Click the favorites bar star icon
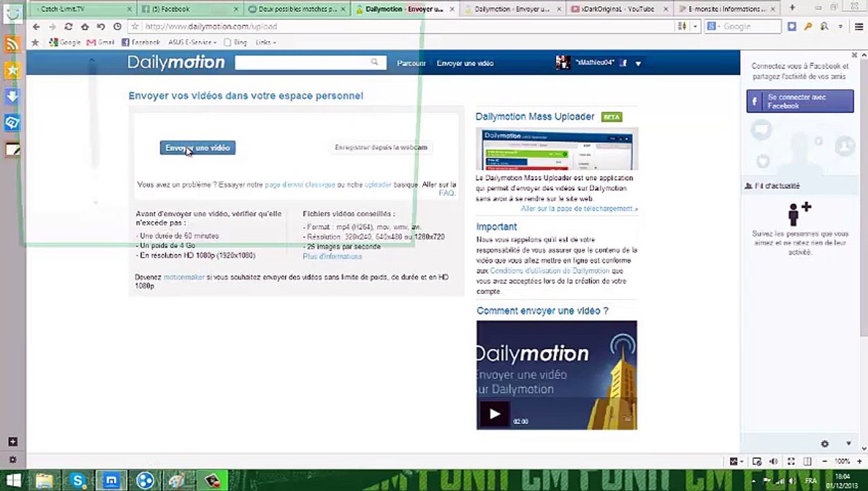Screen dimensions: 868x491 pyautogui.click(x=35, y=42)
